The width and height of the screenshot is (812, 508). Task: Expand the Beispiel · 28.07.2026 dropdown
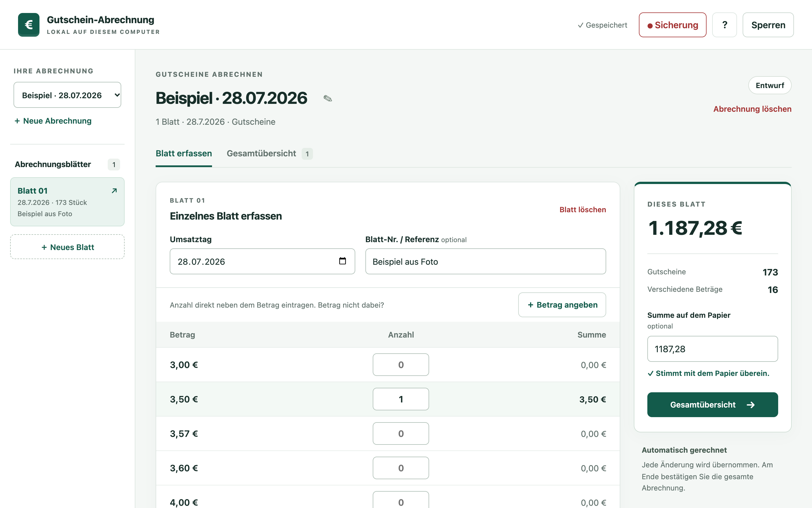(x=67, y=95)
